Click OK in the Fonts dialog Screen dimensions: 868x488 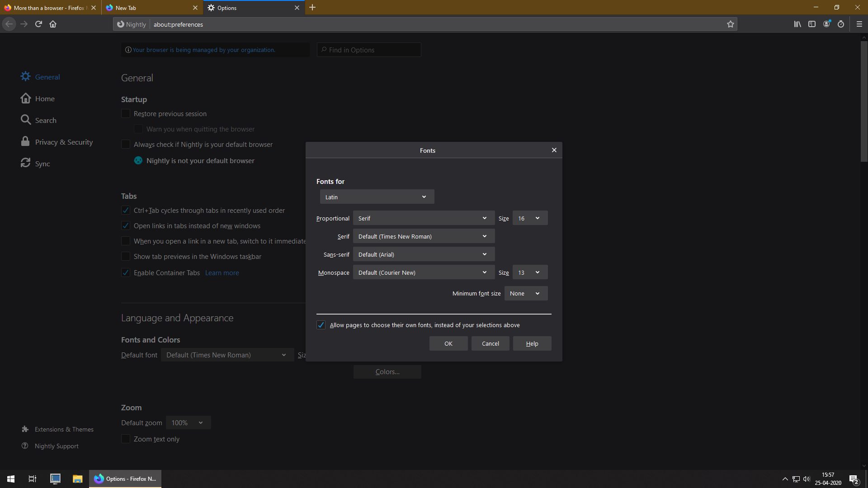[448, 344]
